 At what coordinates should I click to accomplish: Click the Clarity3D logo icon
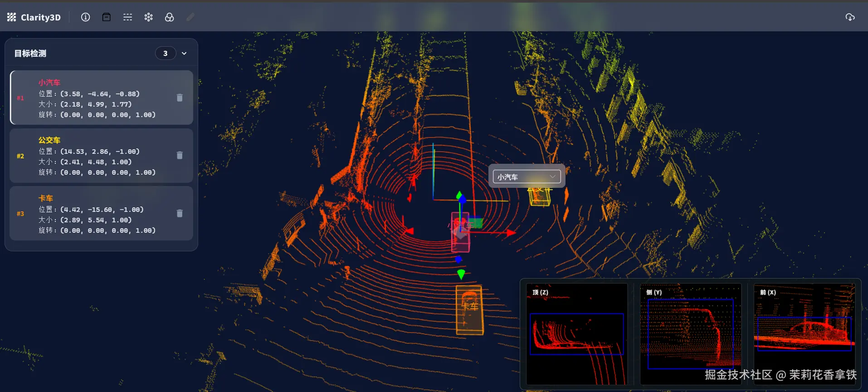pyautogui.click(x=11, y=17)
